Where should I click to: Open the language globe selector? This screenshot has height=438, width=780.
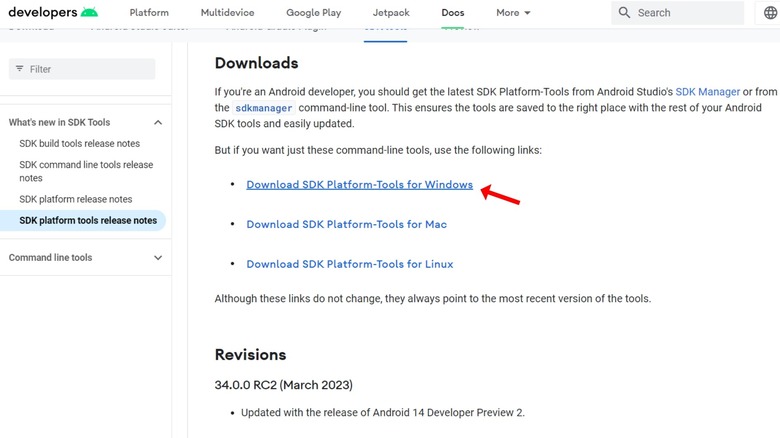pos(769,13)
